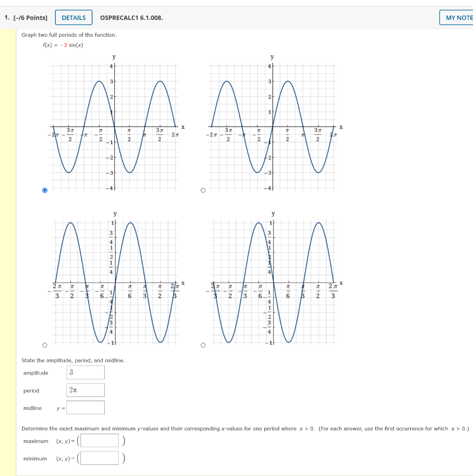Select the top-left graph answer option
473x476 pixels.
pos(45,190)
